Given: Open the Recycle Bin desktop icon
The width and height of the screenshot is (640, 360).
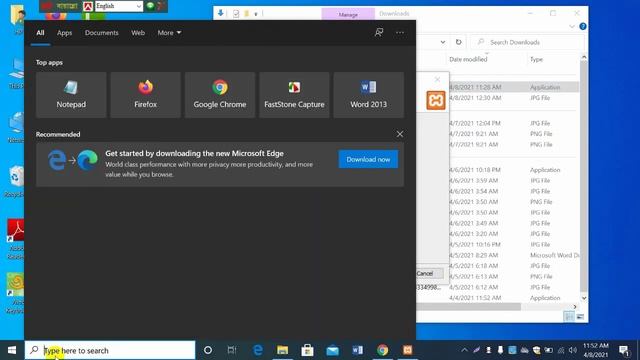Looking at the screenshot, I should pyautogui.click(x=15, y=181).
